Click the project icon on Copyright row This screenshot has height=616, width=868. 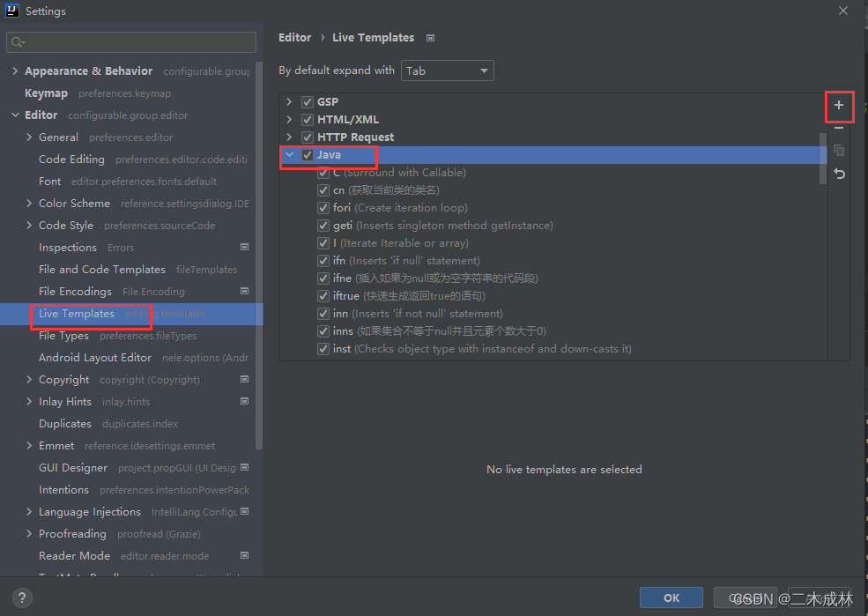coord(244,379)
